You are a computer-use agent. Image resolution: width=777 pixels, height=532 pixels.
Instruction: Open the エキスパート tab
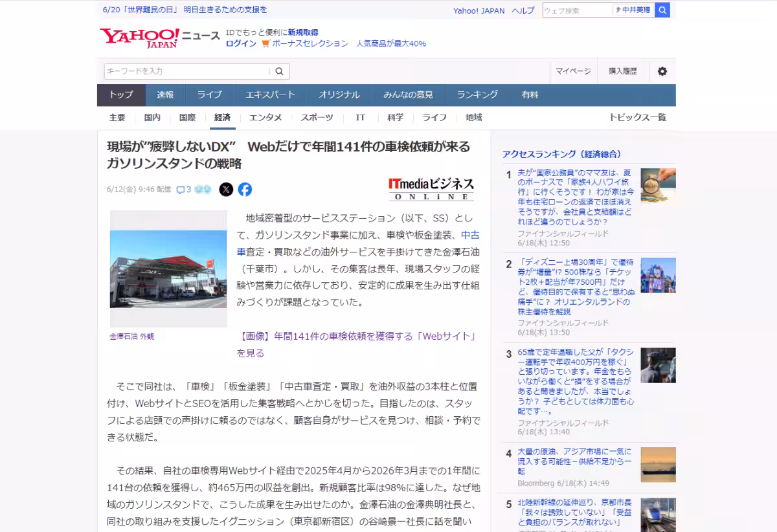point(270,95)
